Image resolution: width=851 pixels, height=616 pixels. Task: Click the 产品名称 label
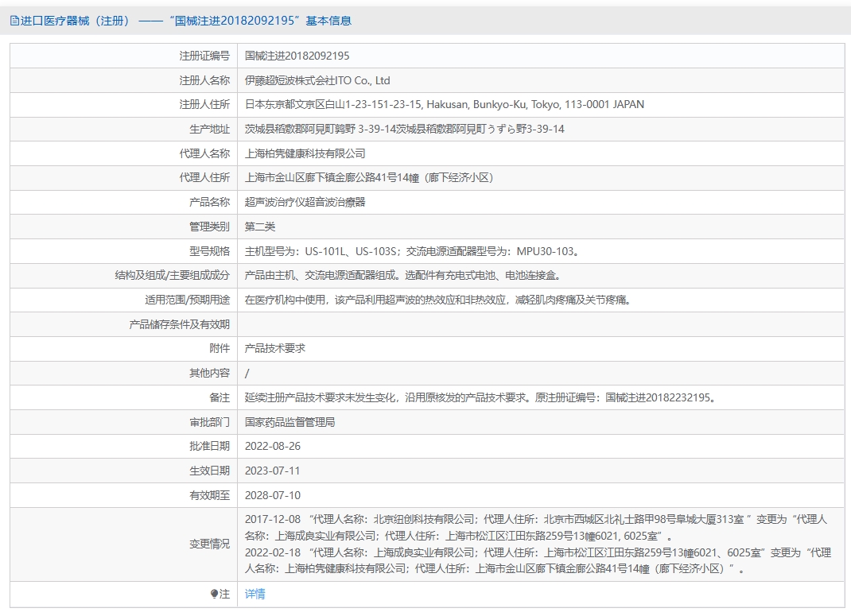209,202
